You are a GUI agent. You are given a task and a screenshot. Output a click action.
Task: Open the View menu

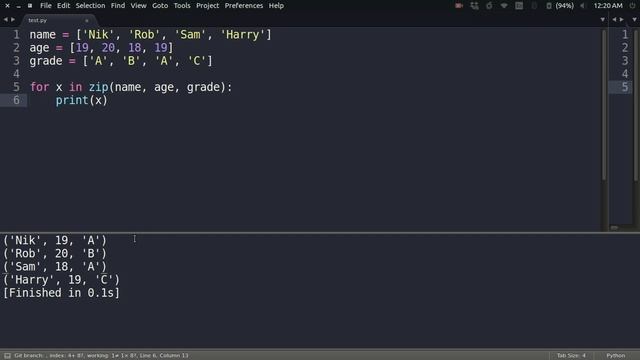(138, 6)
